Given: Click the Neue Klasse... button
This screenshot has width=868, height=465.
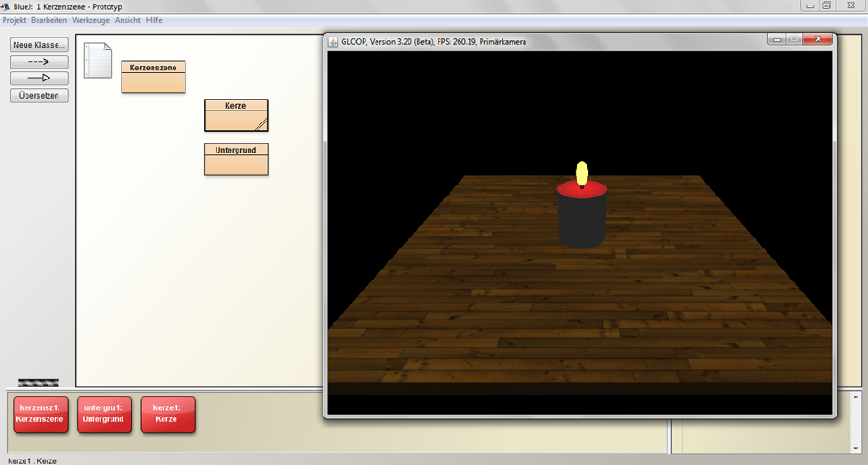Looking at the screenshot, I should click(39, 45).
